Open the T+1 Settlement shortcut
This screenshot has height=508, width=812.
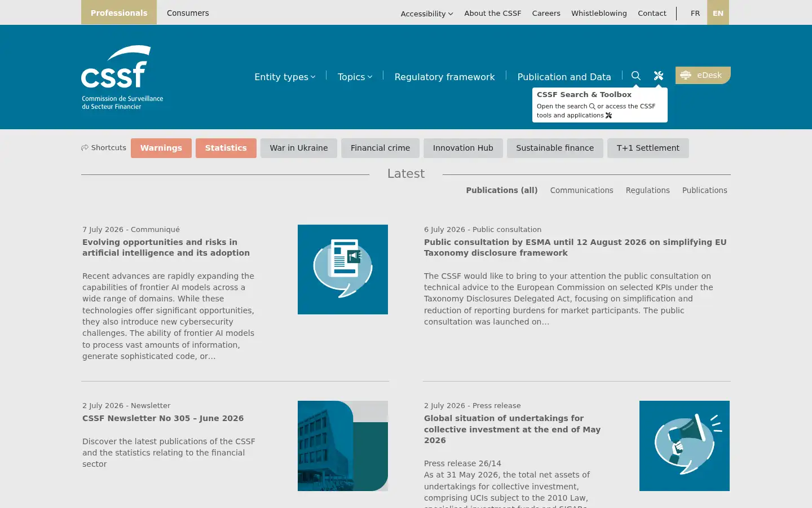648,148
